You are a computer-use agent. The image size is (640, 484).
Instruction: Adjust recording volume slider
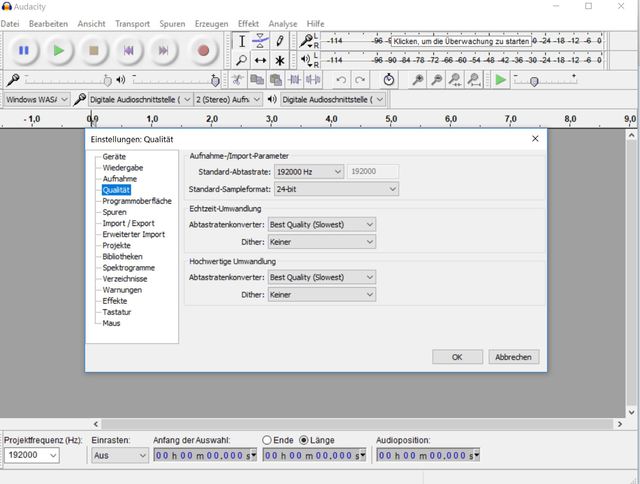pos(66,80)
